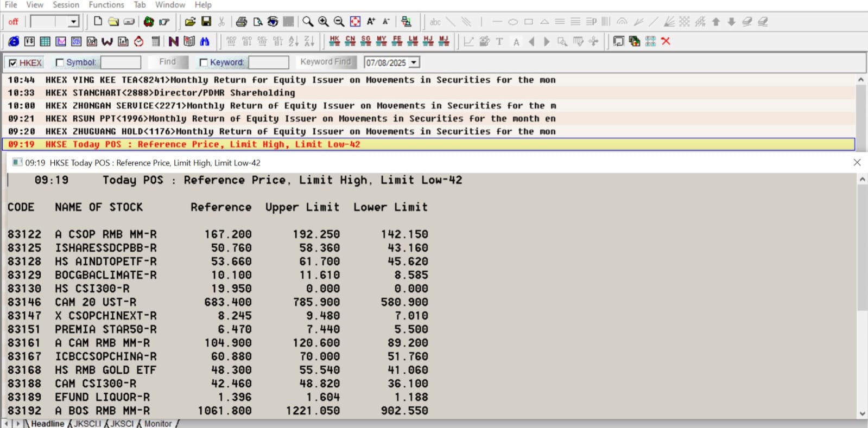The image size is (868, 428).
Task: Open the date dropdown showing 07/08/2025
Action: pyautogui.click(x=414, y=63)
